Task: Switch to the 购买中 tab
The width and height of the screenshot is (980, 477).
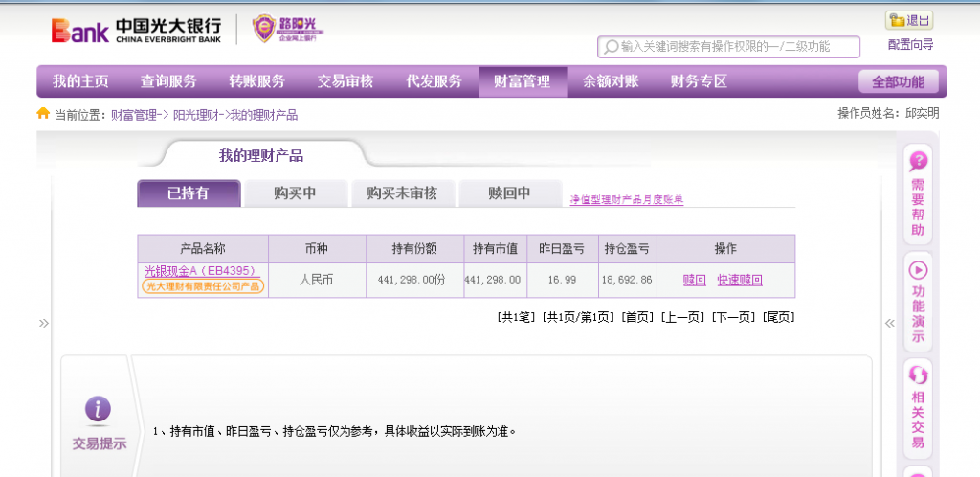Action: tap(296, 193)
